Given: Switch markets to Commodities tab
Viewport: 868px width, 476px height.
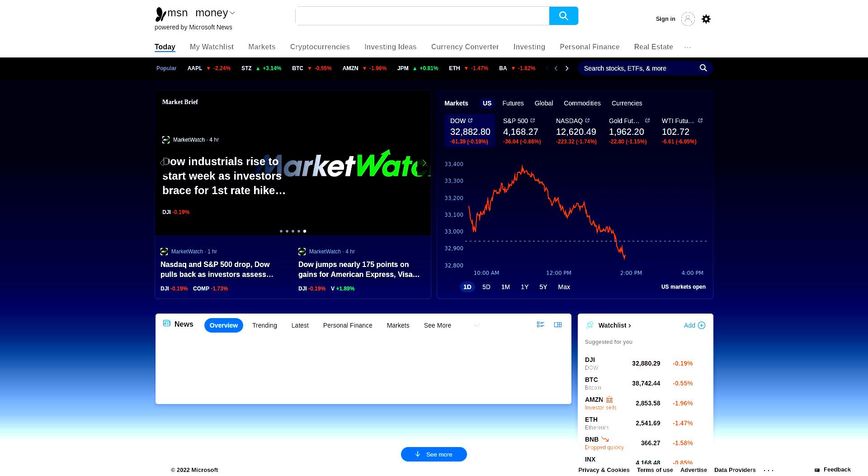Looking at the screenshot, I should click(x=582, y=103).
